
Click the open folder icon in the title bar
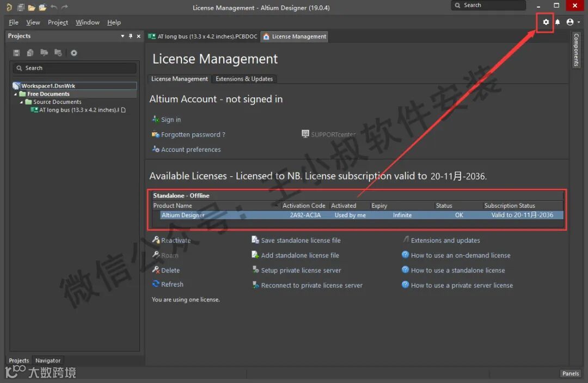[x=32, y=7]
